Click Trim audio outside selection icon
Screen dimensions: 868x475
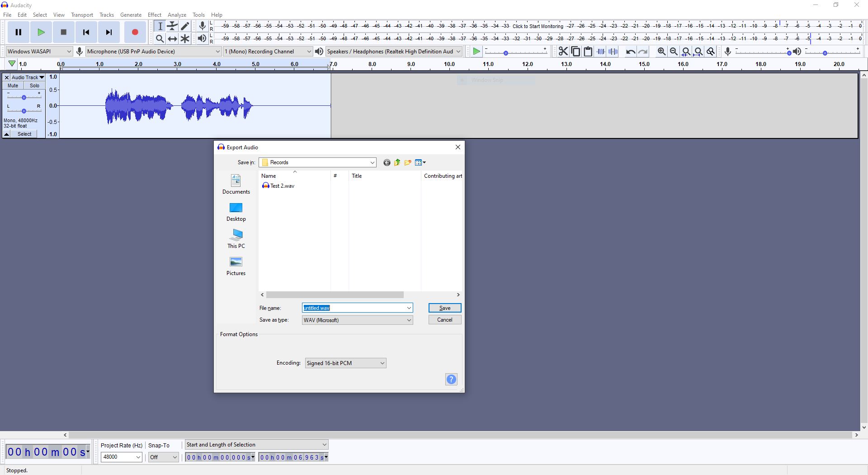(601, 52)
